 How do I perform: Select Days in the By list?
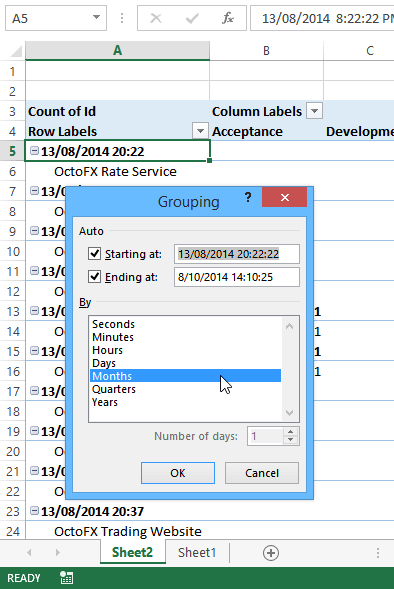(x=185, y=363)
